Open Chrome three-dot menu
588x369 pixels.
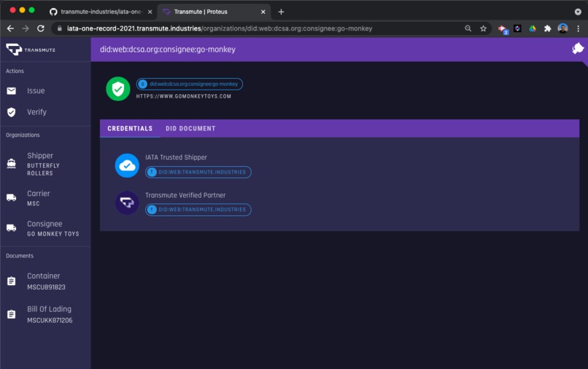tap(579, 28)
